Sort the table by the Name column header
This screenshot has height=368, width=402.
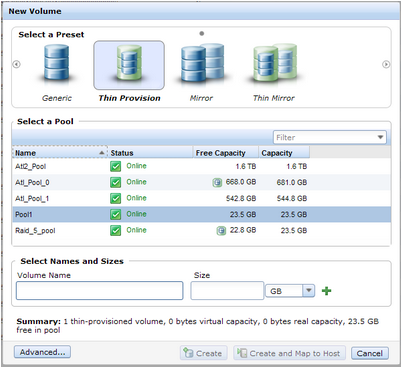pos(60,153)
